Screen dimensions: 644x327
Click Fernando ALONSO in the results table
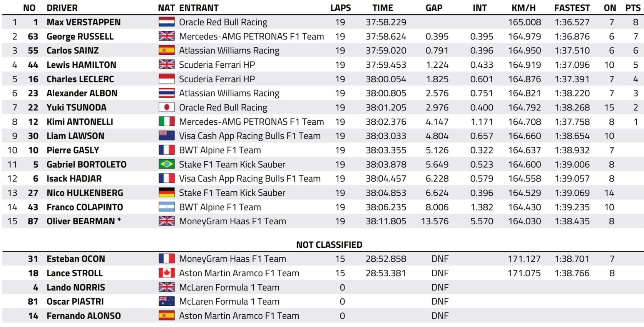point(84,316)
